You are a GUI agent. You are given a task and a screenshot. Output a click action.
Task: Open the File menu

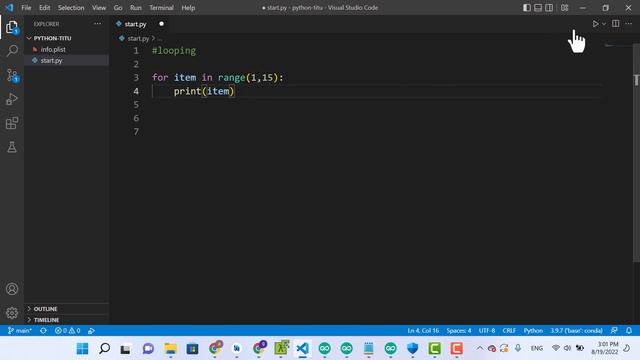26,8
